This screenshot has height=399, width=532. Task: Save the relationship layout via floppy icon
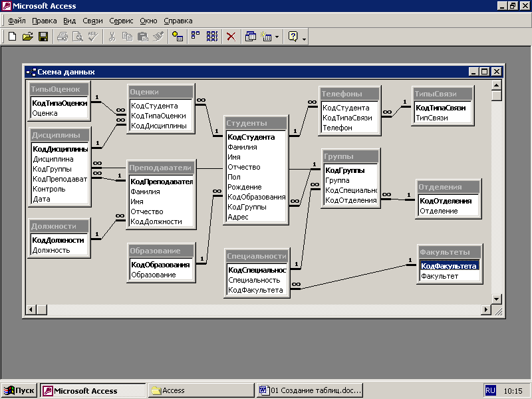point(43,37)
